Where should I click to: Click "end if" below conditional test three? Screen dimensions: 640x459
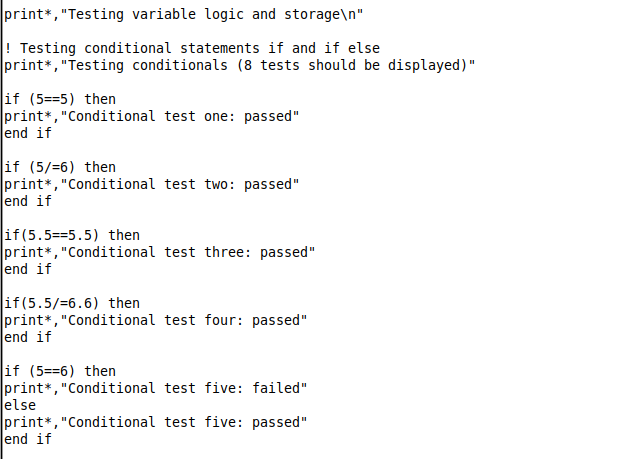pyautogui.click(x=28, y=269)
